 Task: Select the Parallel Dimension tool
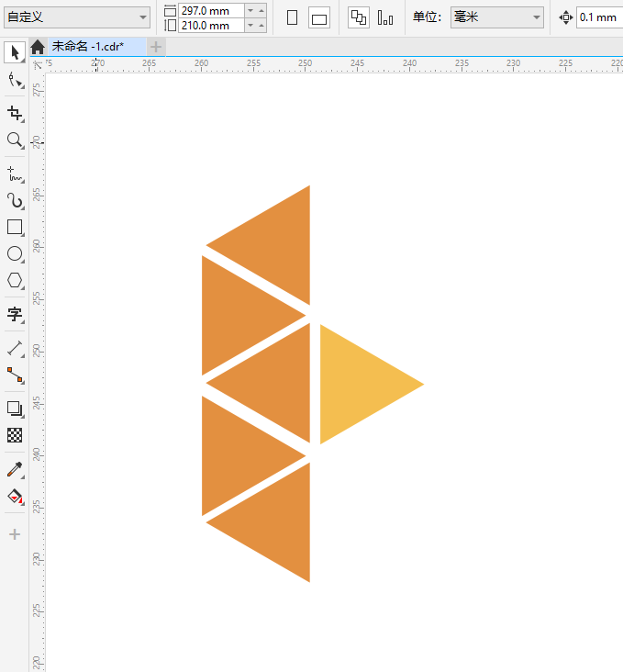(15, 349)
